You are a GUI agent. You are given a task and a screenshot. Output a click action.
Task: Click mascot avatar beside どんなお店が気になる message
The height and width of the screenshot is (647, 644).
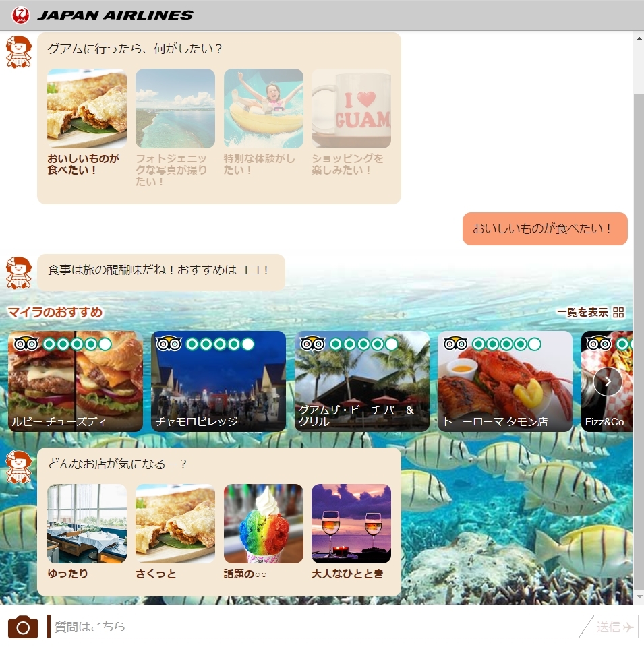[19, 466]
